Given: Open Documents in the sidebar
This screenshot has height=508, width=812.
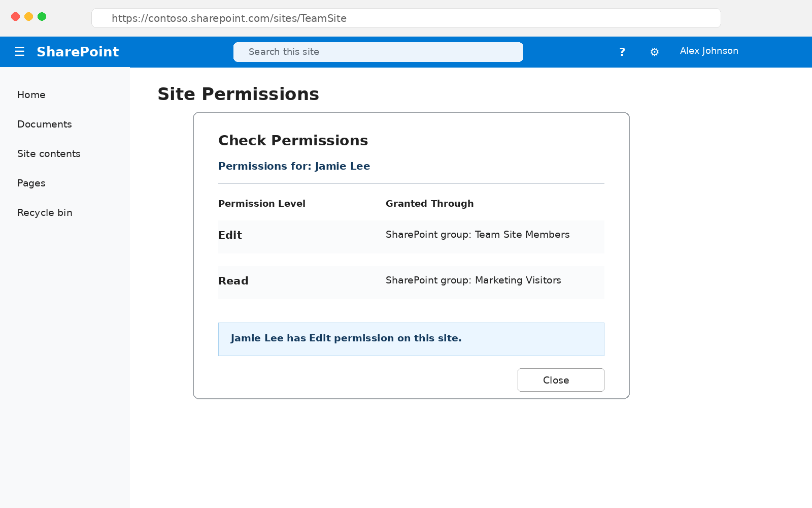Looking at the screenshot, I should click(45, 124).
